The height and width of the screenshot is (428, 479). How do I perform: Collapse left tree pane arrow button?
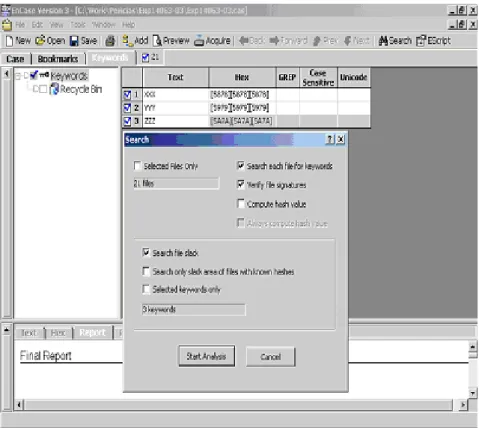6,74
